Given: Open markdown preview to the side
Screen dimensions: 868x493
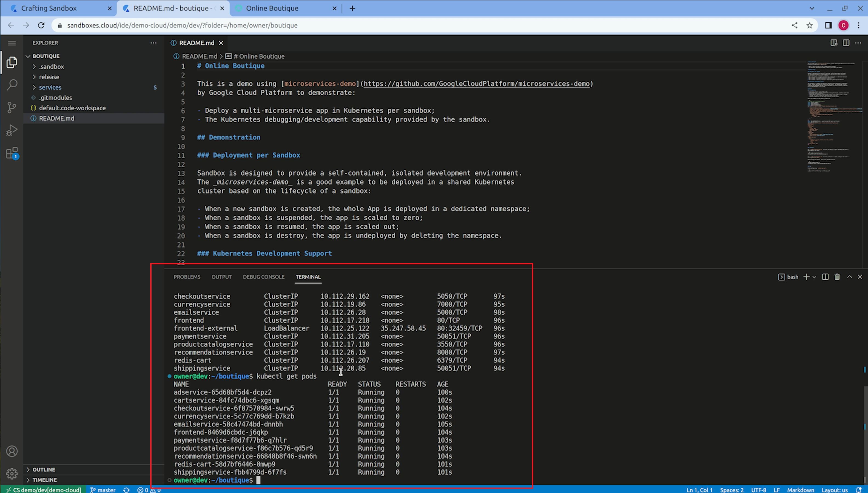Looking at the screenshot, I should (x=834, y=43).
